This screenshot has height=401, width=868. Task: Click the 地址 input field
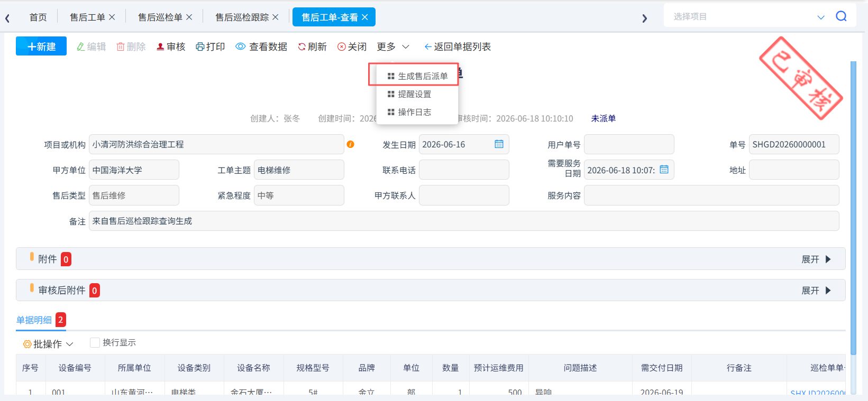pos(794,170)
